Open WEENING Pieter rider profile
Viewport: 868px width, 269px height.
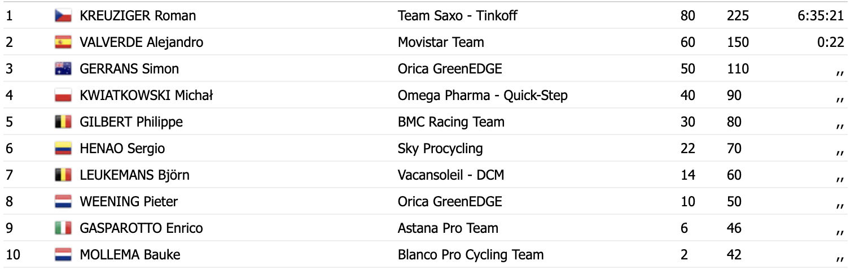(129, 202)
